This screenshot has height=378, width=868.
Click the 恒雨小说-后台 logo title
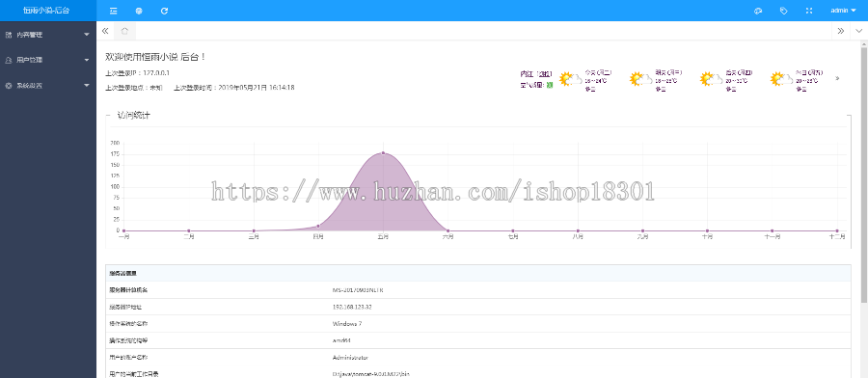coord(46,11)
